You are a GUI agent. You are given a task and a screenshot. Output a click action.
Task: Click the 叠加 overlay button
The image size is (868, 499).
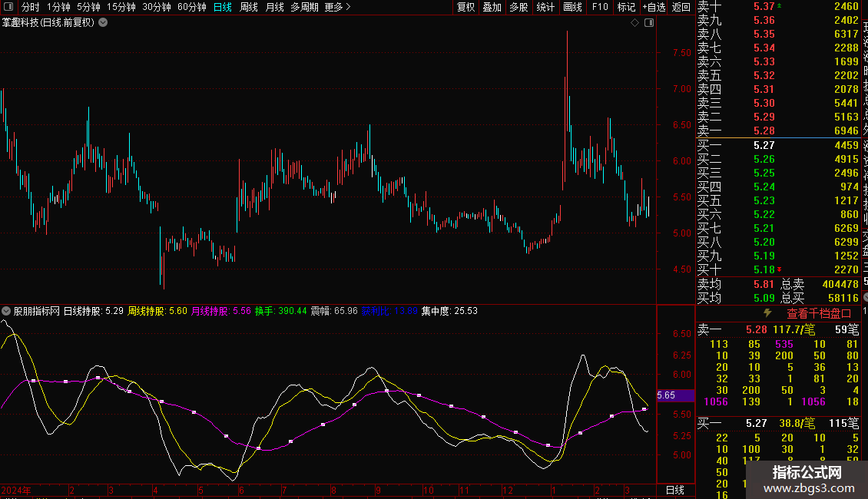pyautogui.click(x=492, y=7)
